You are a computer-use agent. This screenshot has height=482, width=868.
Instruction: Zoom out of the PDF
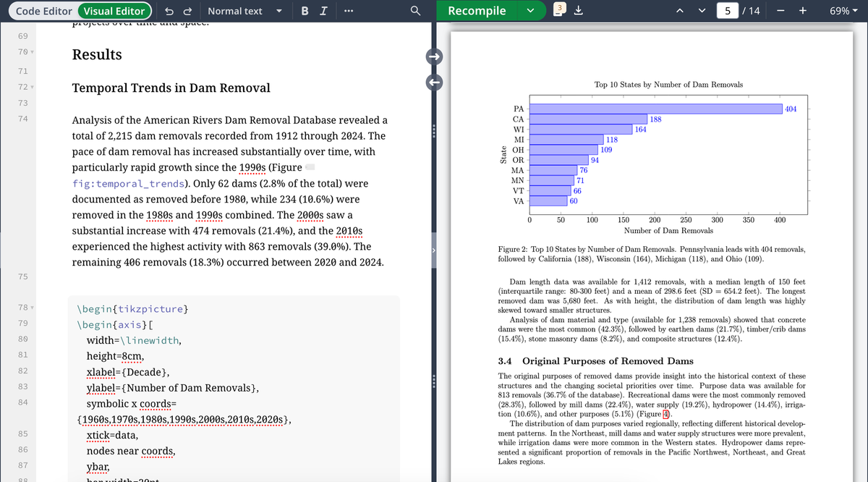(782, 11)
